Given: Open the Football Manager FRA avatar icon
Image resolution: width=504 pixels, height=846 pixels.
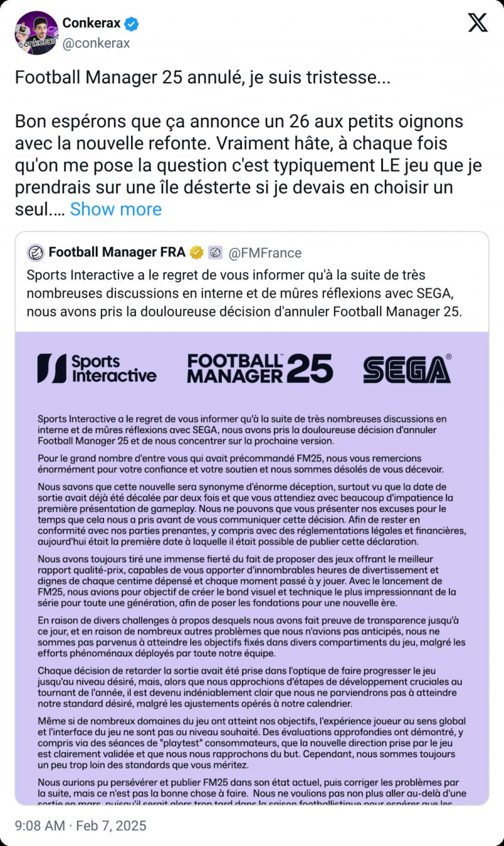Looking at the screenshot, I should (35, 253).
